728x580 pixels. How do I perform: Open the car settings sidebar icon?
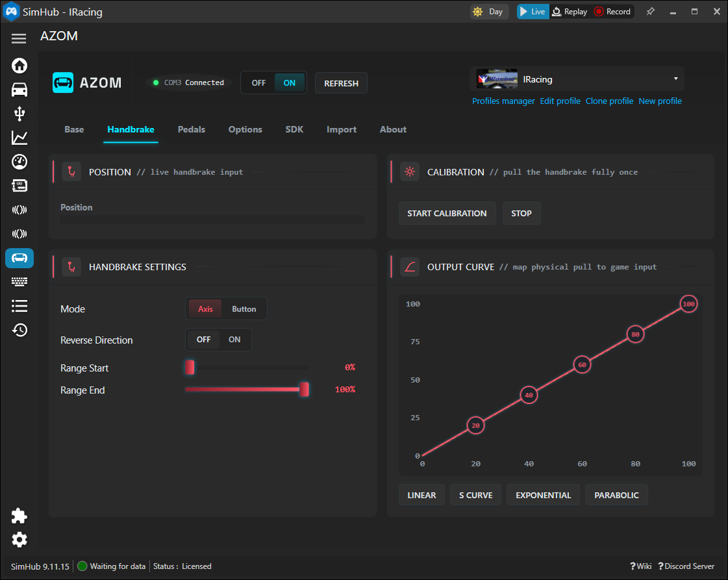pyautogui.click(x=19, y=90)
